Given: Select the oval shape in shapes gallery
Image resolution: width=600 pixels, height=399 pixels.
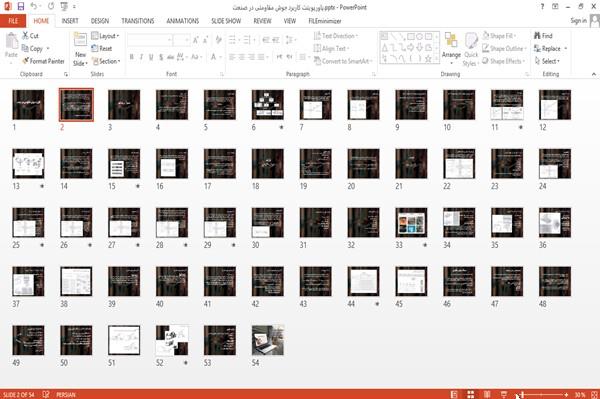Looking at the screenshot, I should [419, 37].
